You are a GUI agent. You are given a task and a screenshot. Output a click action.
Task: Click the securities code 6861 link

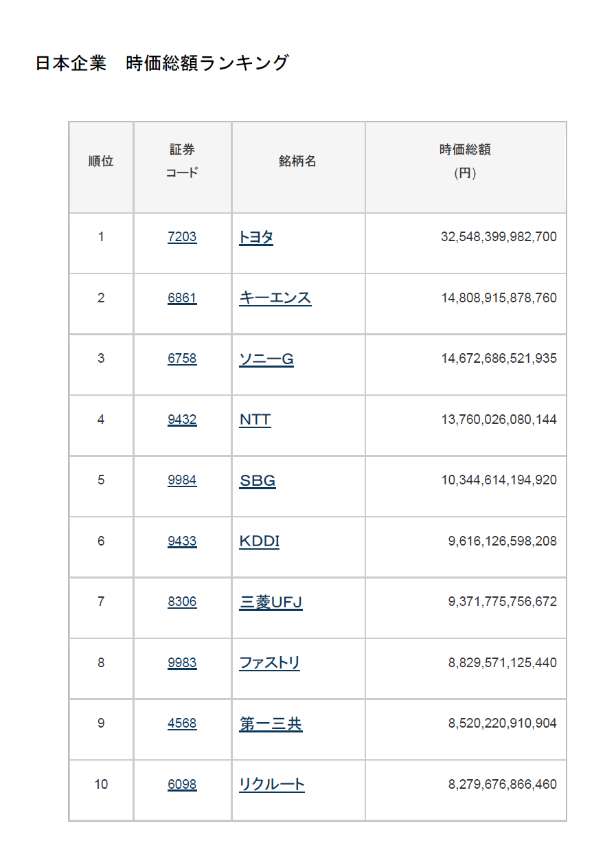pyautogui.click(x=182, y=298)
